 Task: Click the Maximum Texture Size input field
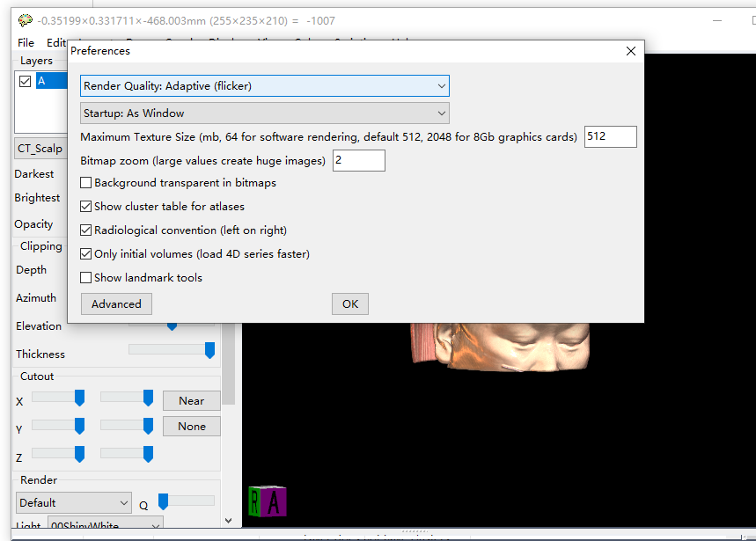pyautogui.click(x=610, y=137)
